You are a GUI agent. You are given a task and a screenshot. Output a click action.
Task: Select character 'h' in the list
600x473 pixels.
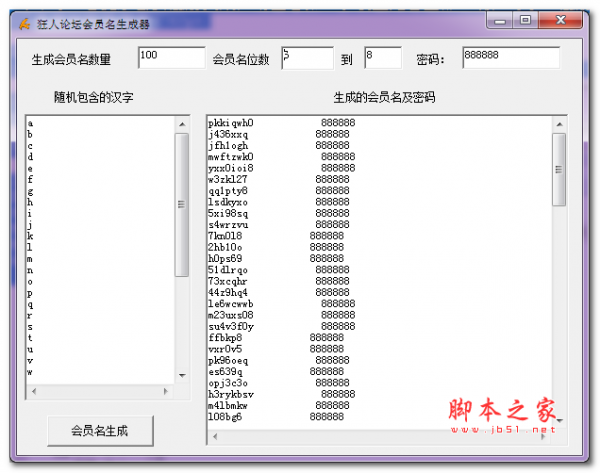click(x=30, y=202)
